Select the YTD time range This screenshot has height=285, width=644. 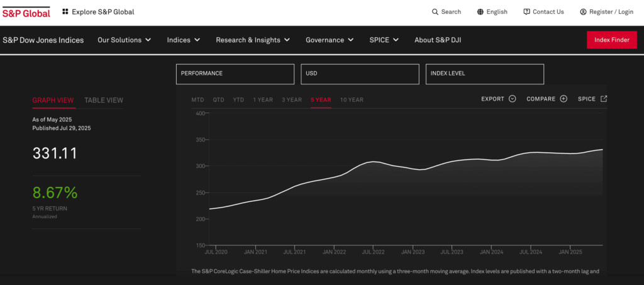coord(238,100)
